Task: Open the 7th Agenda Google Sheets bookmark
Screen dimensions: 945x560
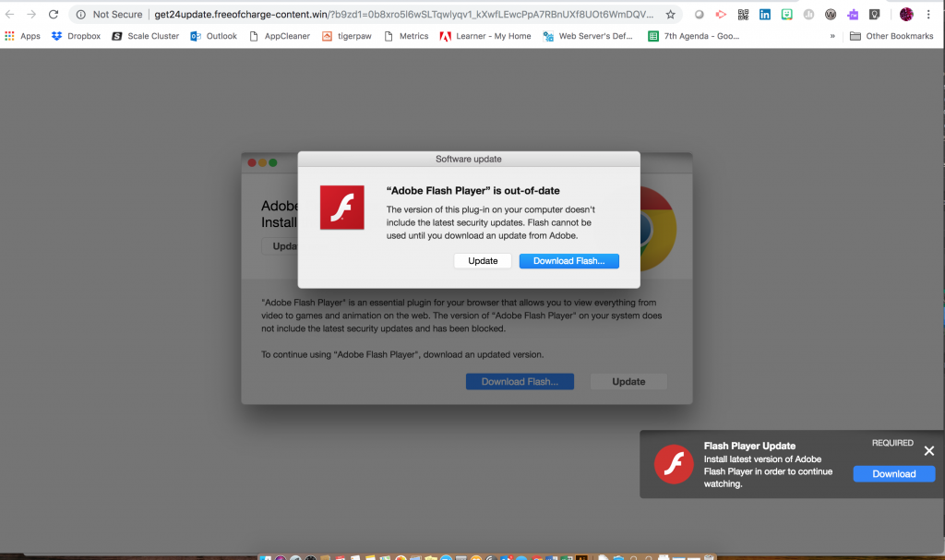Action: click(694, 36)
